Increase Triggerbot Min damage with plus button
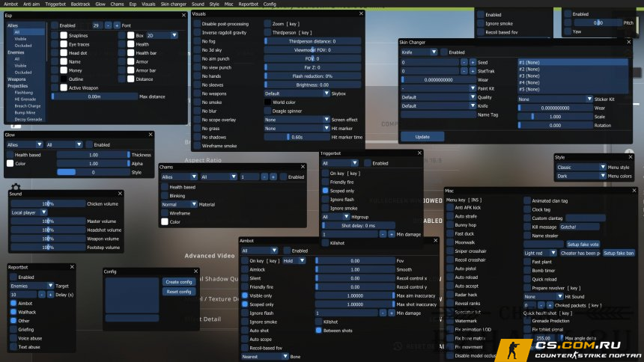This screenshot has height=362, width=644. [392, 234]
